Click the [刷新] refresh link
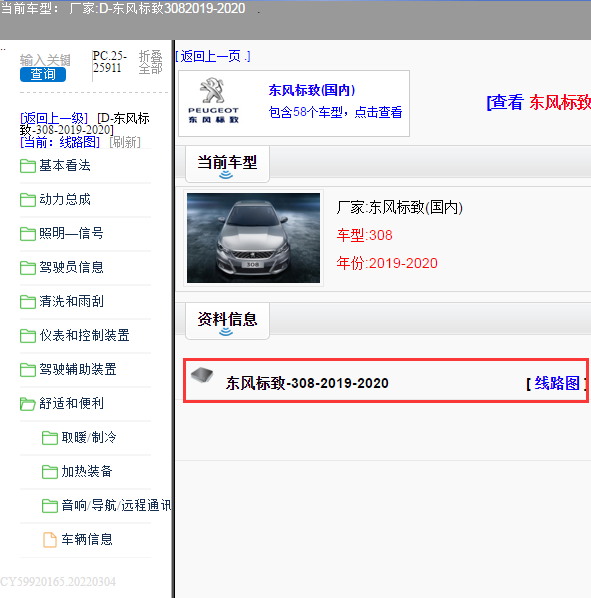This screenshot has height=598, width=591. [x=125, y=142]
